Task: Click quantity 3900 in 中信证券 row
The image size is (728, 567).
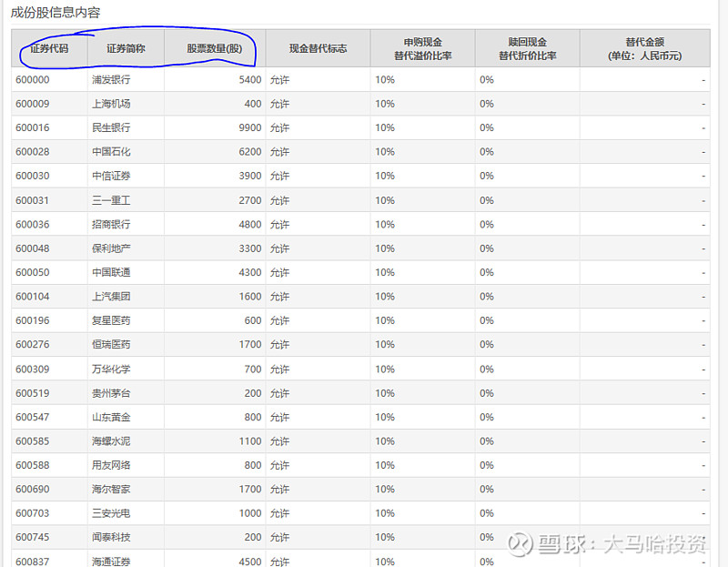Action: [x=250, y=176]
